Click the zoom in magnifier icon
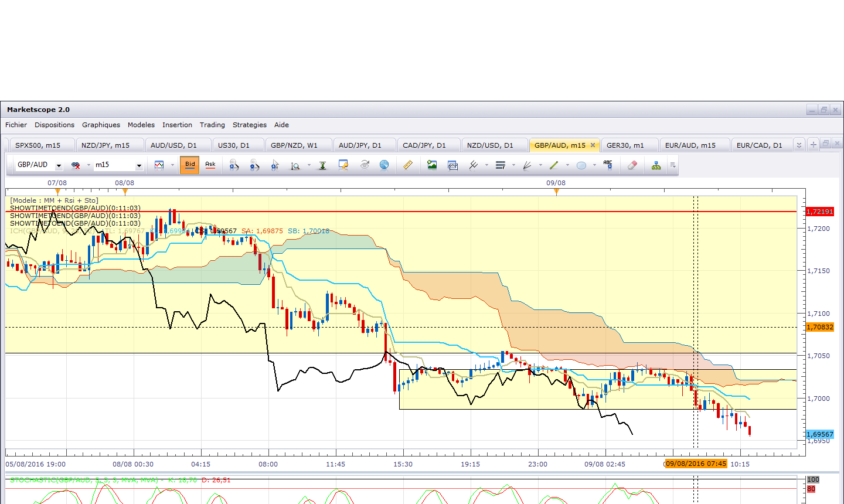 click(234, 165)
